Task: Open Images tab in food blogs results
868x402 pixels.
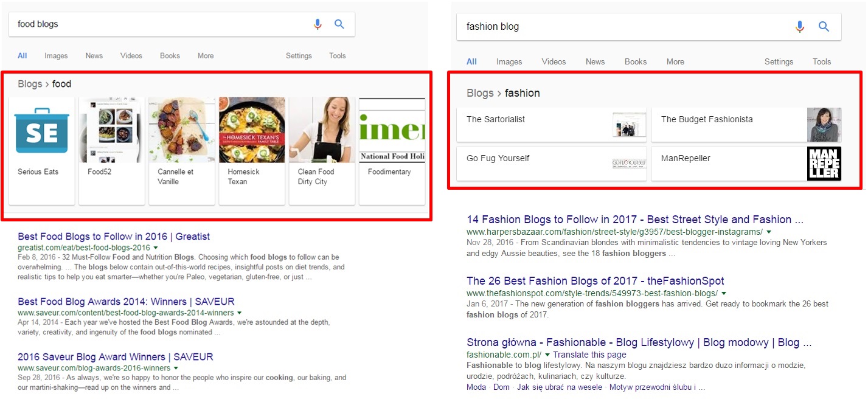Action: (x=56, y=55)
